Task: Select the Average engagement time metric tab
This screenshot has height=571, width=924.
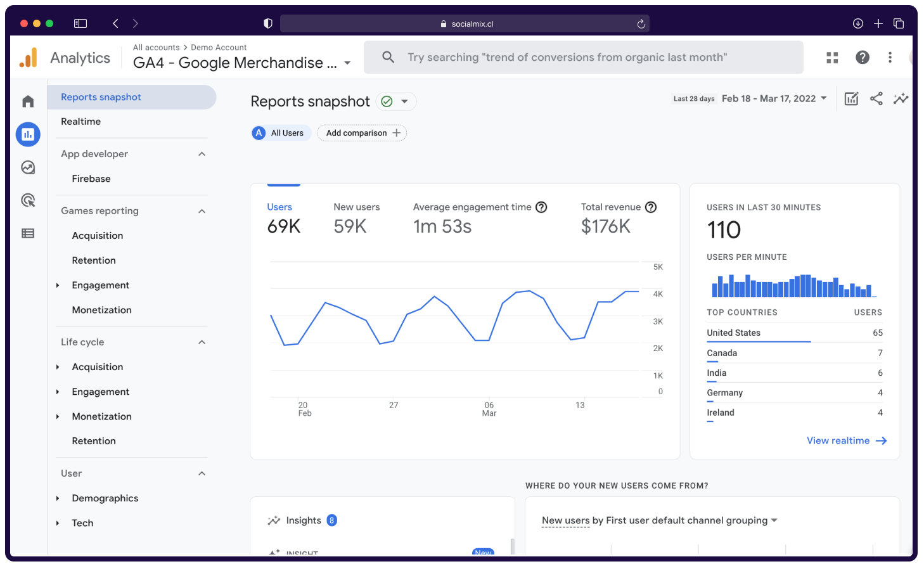Action: (480, 218)
